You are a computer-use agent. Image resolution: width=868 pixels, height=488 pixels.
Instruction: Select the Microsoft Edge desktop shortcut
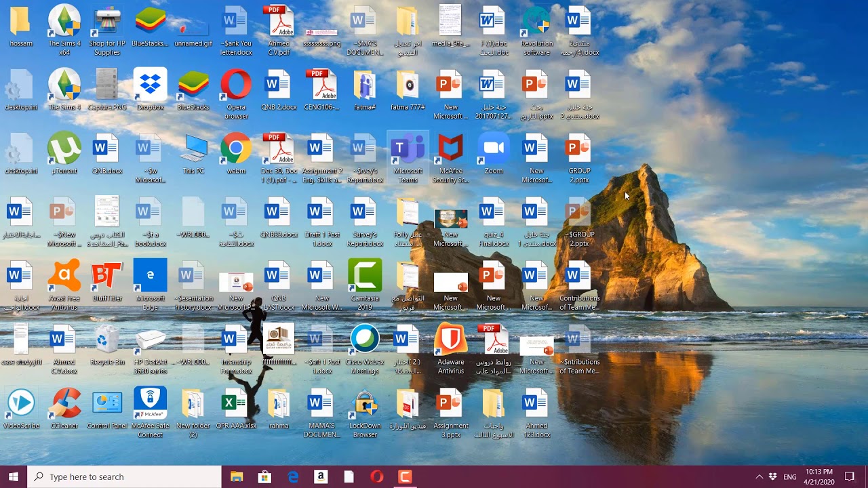[151, 285]
